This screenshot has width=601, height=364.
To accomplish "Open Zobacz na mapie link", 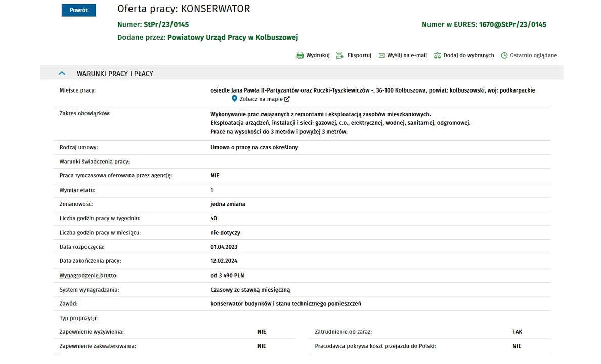I will (261, 99).
